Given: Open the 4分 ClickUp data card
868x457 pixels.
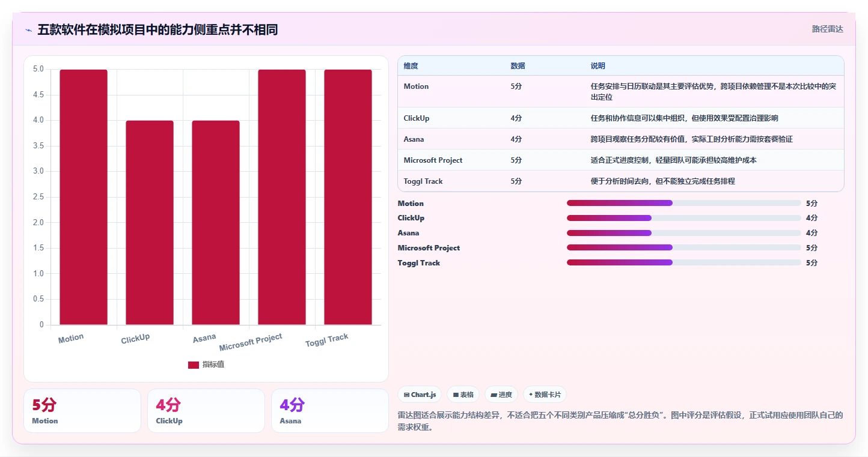Looking at the screenshot, I should [x=206, y=411].
